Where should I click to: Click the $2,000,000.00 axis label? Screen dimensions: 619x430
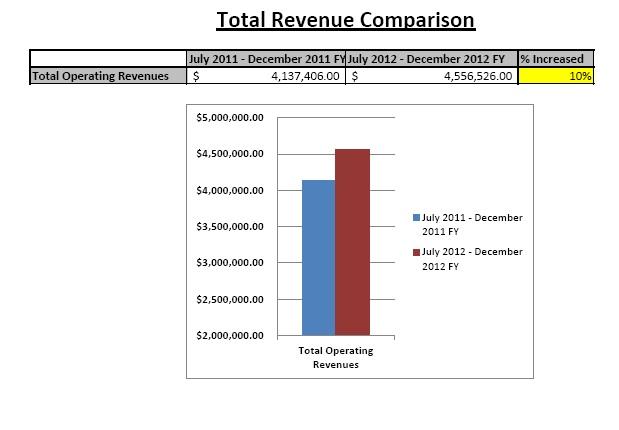coord(230,336)
